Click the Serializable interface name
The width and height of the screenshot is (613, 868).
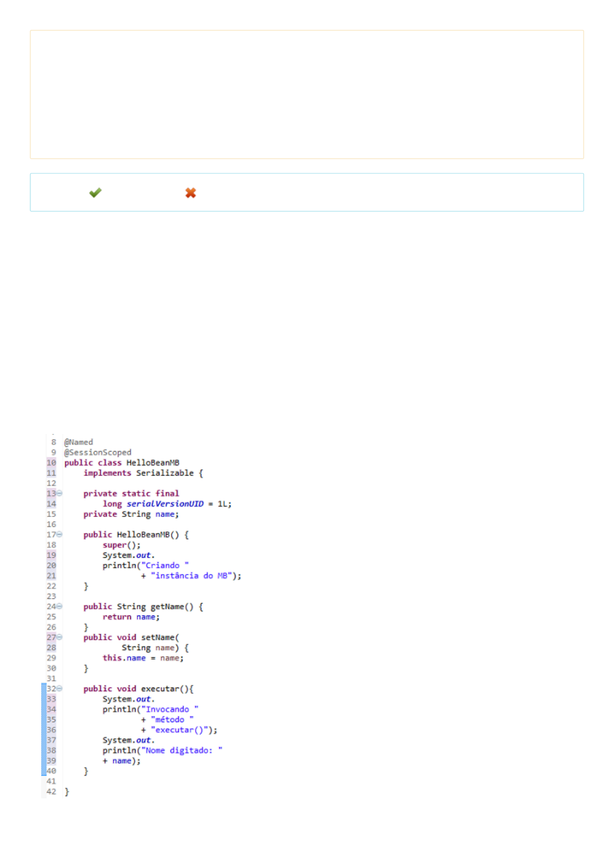165,473
